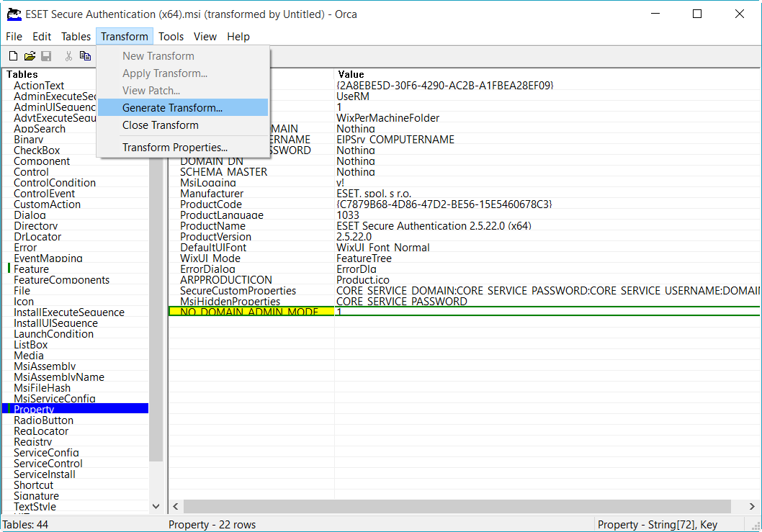Click the ProductVersion value cell 2.5.22.0
This screenshot has height=532, width=762.
(354, 237)
